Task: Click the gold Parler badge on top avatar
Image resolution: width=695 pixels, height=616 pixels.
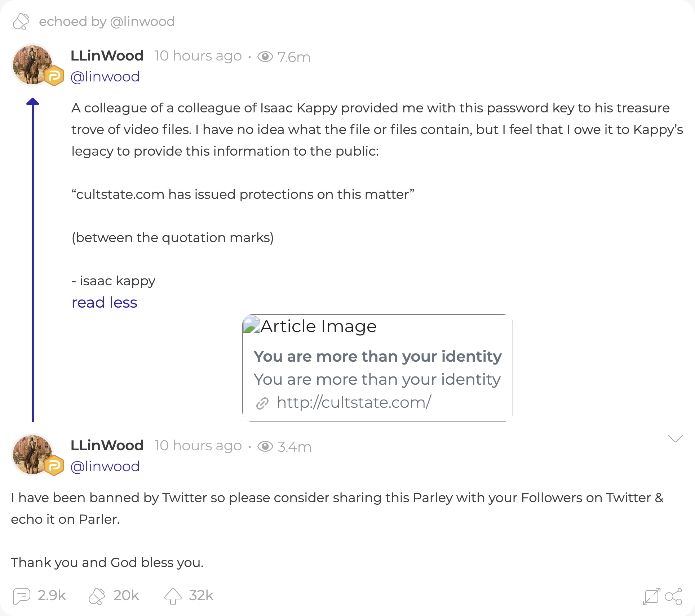Action: (54, 76)
